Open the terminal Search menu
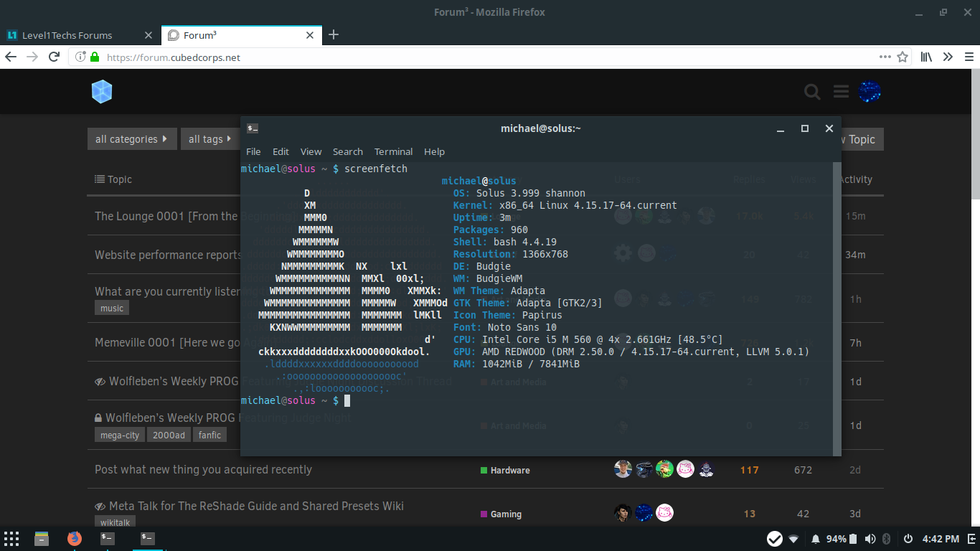 [348, 151]
